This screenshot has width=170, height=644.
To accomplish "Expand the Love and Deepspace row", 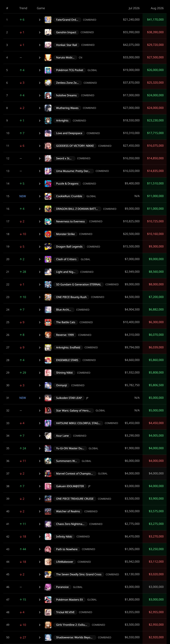I will tap(85, 133).
